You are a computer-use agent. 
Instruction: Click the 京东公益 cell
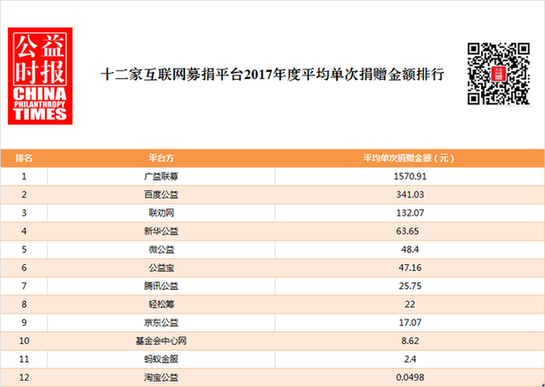(161, 322)
